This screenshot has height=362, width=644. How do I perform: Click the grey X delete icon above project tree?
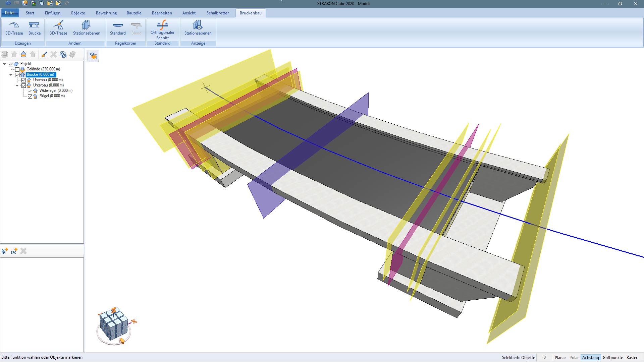[x=54, y=54]
